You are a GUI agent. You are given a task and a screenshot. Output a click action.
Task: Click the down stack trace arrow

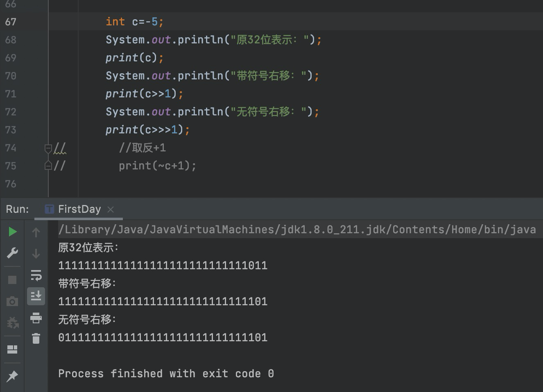coord(36,254)
